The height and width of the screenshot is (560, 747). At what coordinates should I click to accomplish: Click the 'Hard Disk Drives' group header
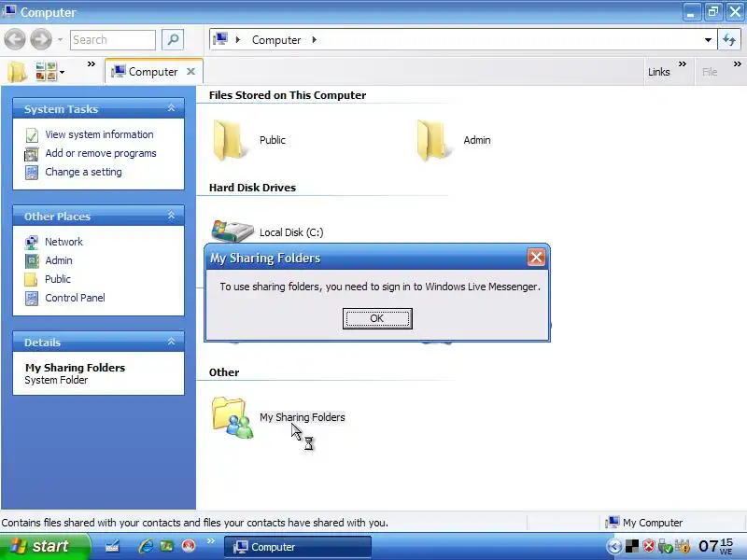pos(252,188)
